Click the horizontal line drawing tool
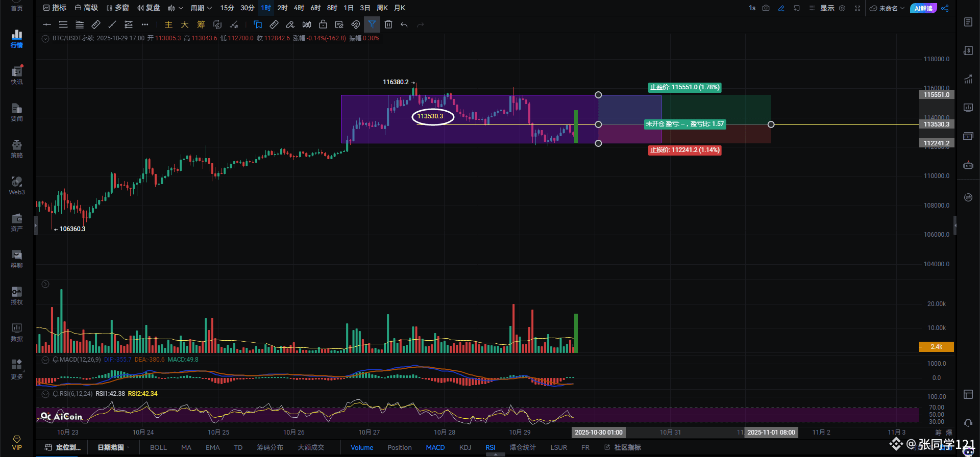 click(47, 24)
